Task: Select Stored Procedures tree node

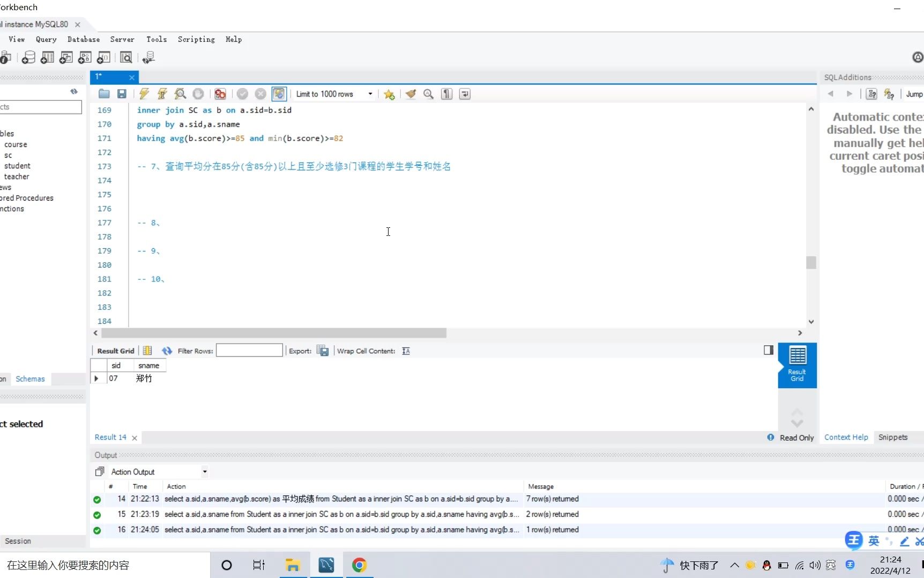Action: tap(27, 198)
